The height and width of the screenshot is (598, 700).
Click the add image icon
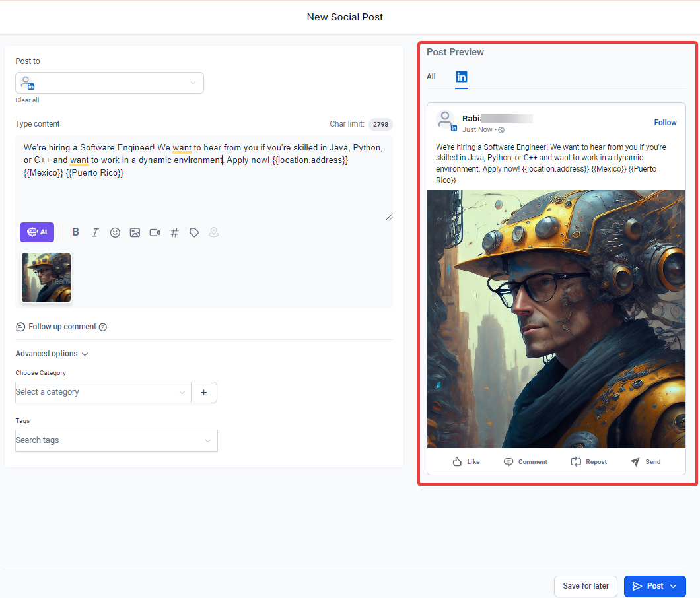[135, 232]
